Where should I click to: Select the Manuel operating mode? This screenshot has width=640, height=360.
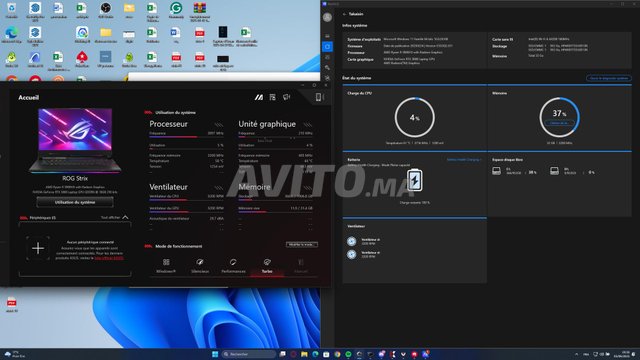[x=301, y=266]
